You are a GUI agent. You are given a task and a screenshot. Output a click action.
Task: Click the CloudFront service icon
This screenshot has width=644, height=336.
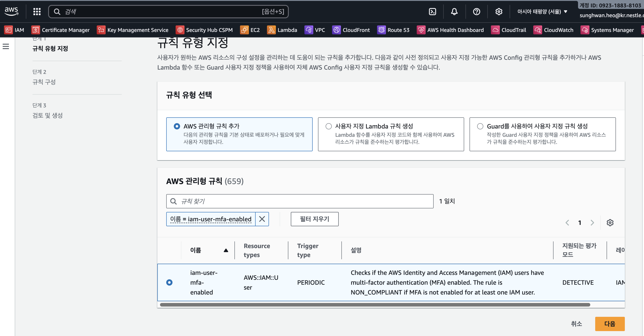336,30
